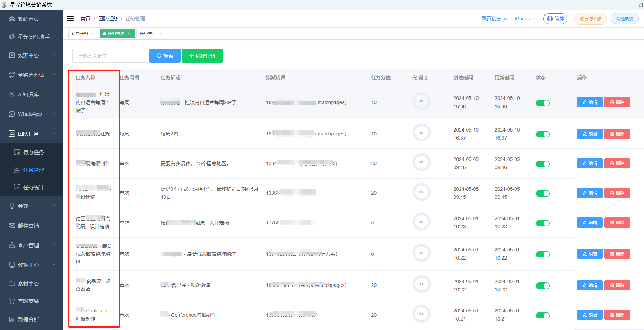Open 系统首页 dashboard icon in sidebar
Screen dimensions: 644x330
pos(12,19)
